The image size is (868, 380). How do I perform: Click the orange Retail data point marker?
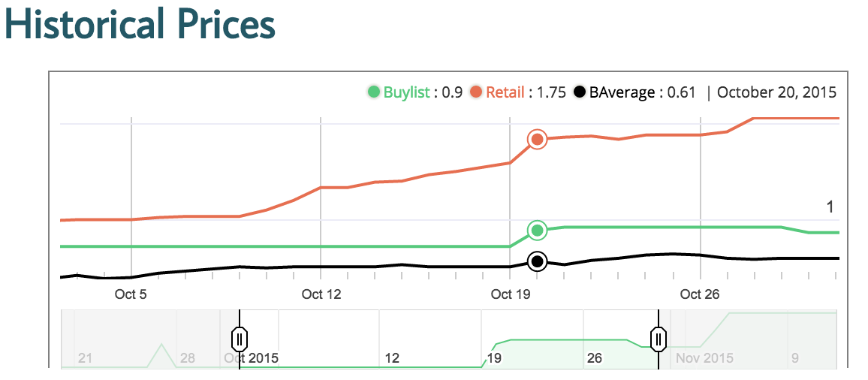[537, 139]
